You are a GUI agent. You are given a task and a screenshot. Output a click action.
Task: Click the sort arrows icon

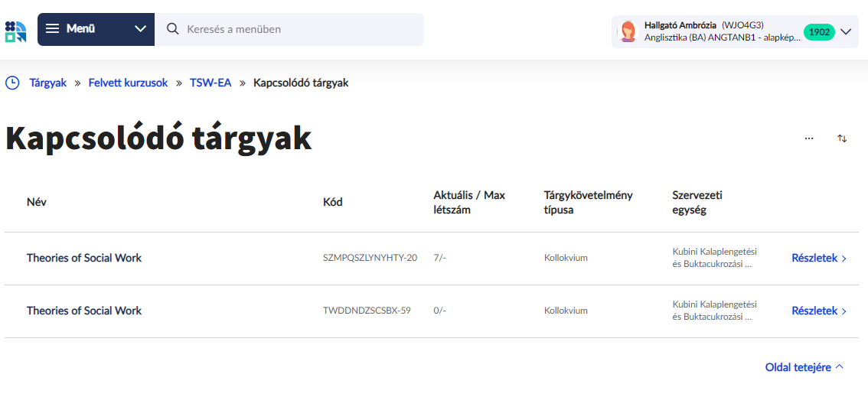coord(842,138)
